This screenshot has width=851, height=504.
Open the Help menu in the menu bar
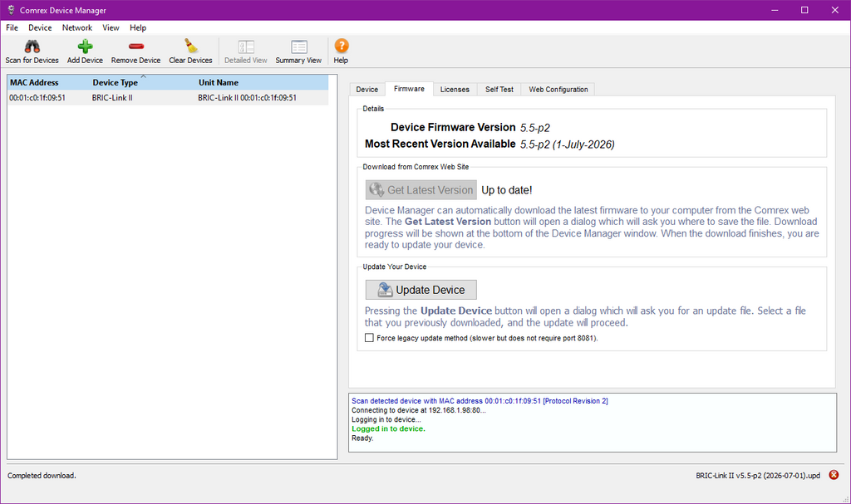138,27
